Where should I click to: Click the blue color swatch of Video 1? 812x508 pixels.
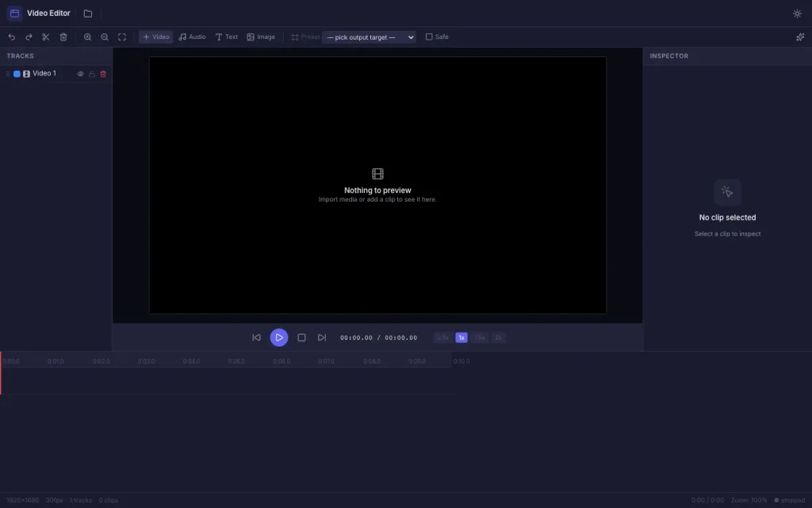pos(17,74)
